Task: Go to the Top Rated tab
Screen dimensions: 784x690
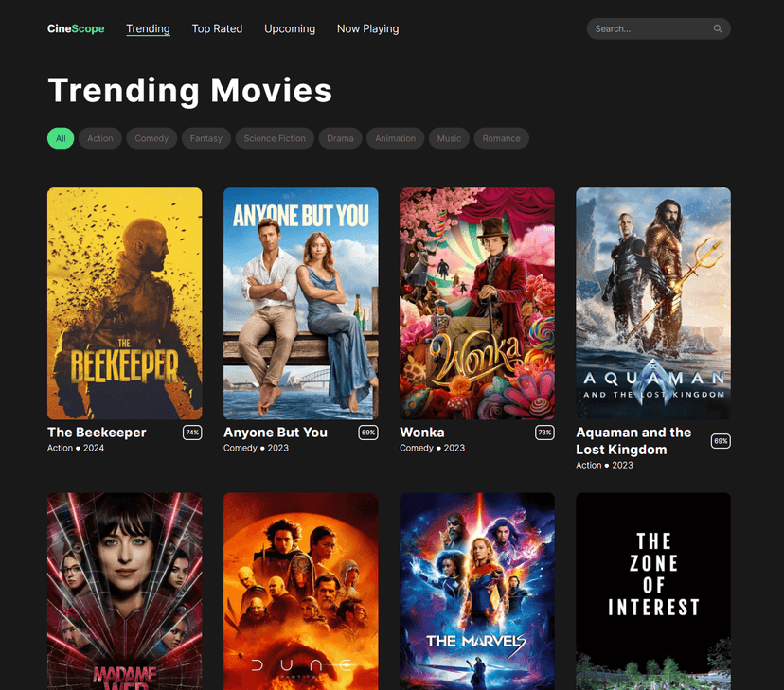Action: pyautogui.click(x=217, y=29)
